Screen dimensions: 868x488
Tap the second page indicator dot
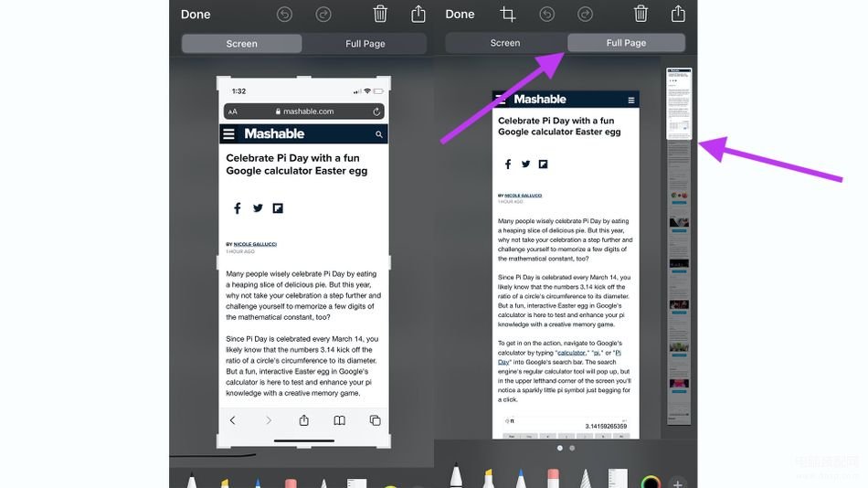pyautogui.click(x=572, y=448)
